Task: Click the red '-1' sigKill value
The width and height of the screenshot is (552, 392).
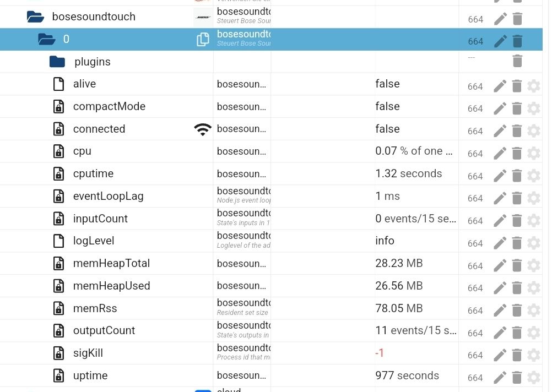Action: 380,353
